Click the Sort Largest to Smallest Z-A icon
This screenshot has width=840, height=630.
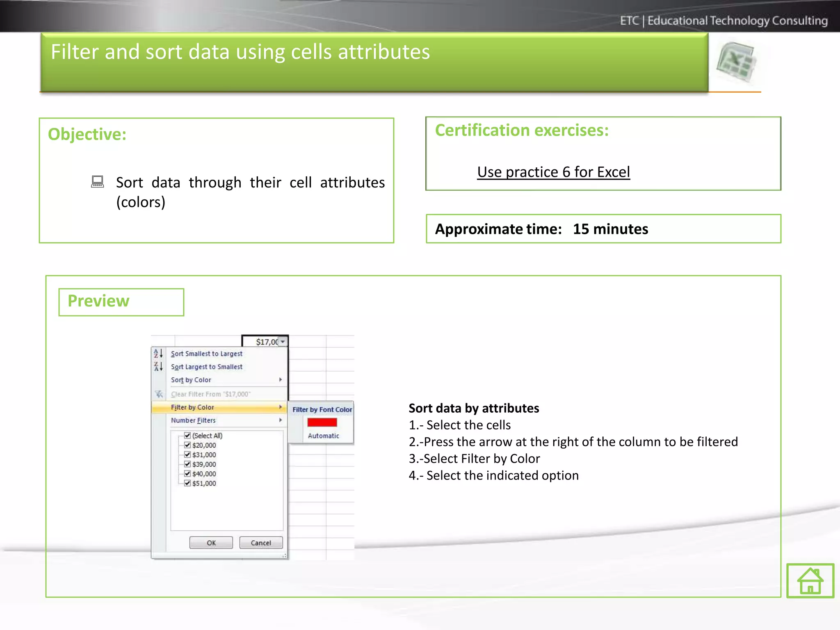pos(158,366)
